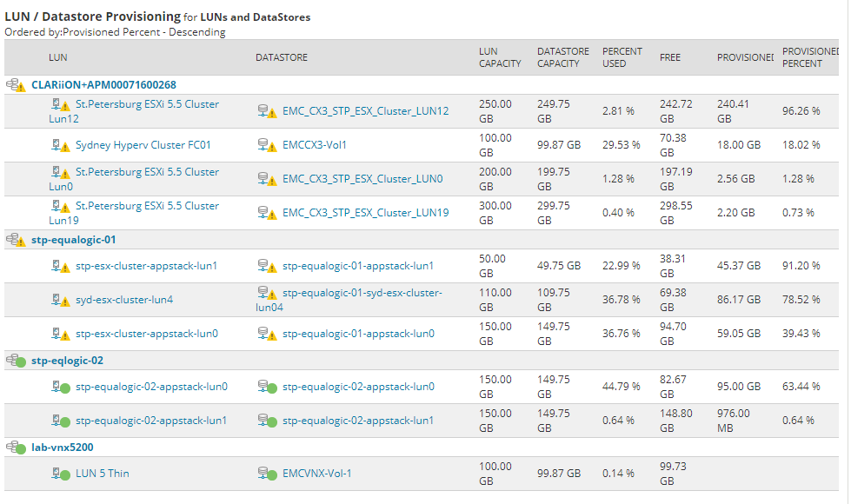Click the 976.00 MB provisioned value
This screenshot has width=851, height=504.
click(x=734, y=421)
